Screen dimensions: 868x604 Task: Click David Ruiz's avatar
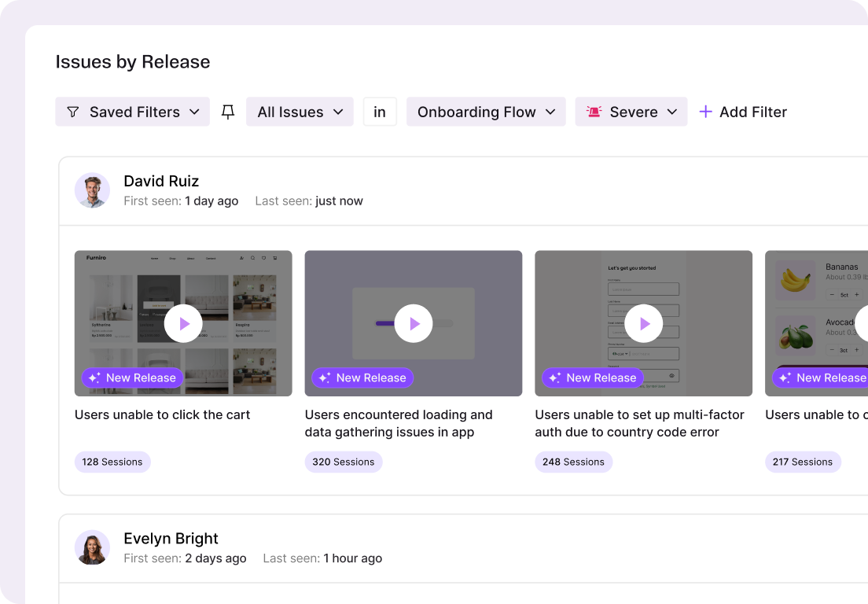tap(93, 190)
